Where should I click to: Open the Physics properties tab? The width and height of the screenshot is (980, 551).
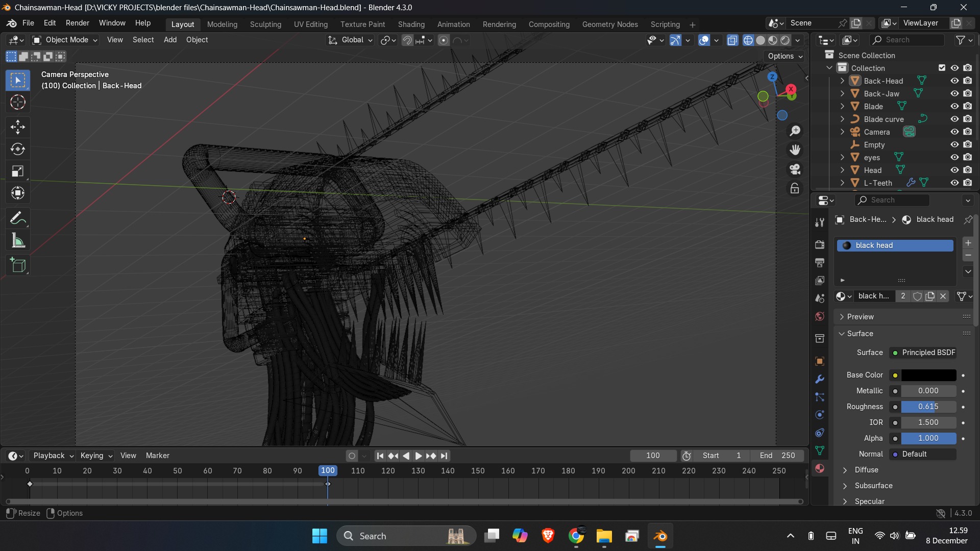point(820,415)
